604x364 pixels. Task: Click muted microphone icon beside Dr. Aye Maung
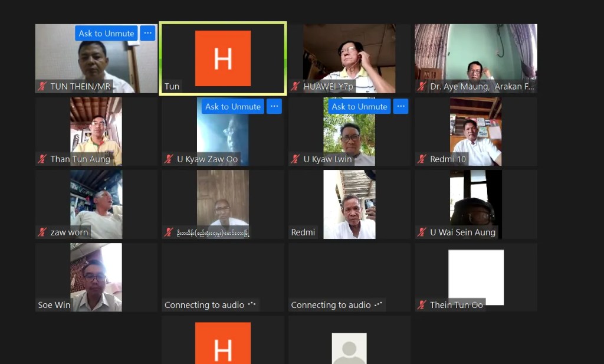(422, 87)
